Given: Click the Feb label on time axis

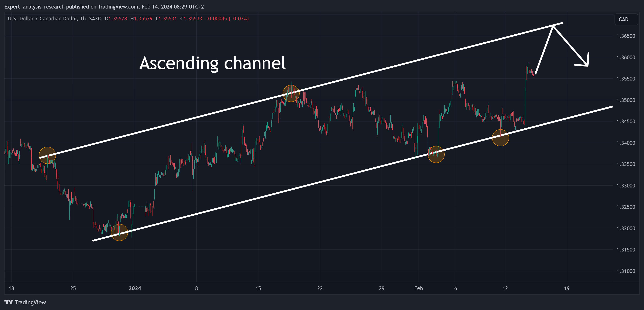Looking at the screenshot, I should pos(419,288).
